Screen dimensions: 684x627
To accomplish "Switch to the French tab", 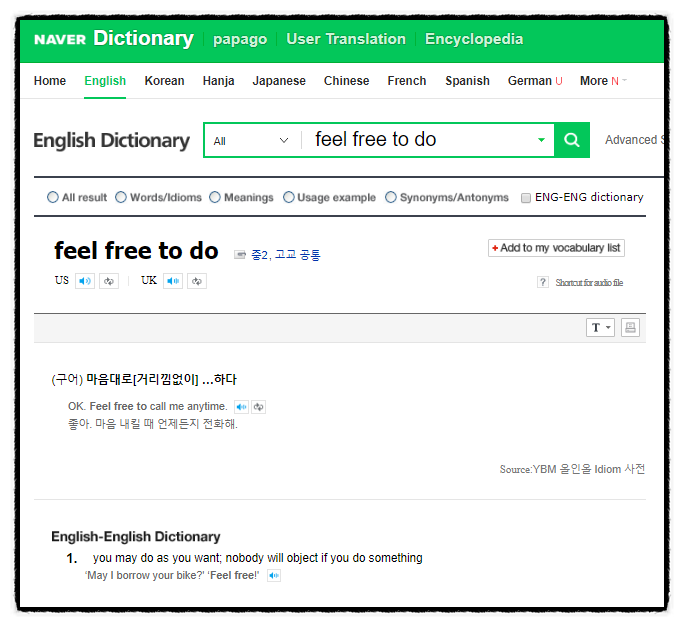I will tap(407, 81).
